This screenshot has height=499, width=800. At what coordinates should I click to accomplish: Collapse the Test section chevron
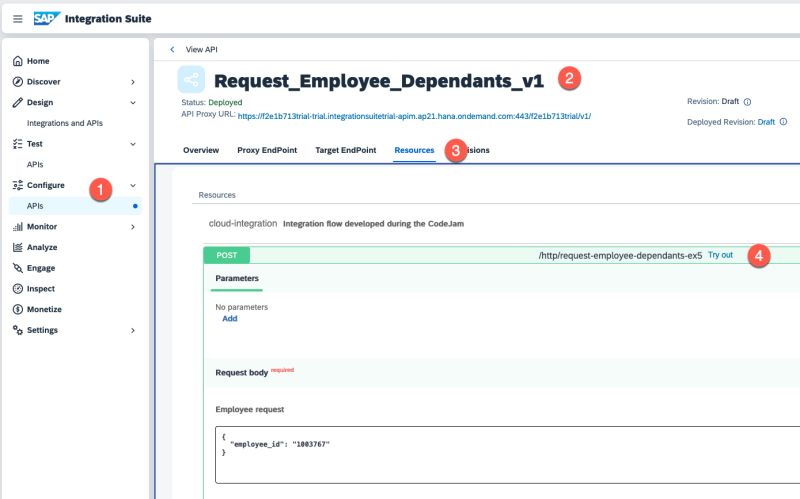pos(133,144)
